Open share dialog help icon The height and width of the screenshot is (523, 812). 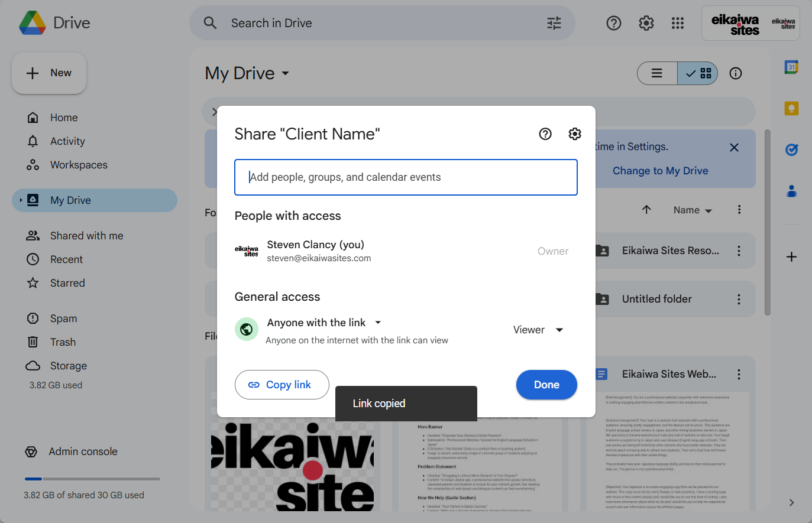click(x=545, y=134)
